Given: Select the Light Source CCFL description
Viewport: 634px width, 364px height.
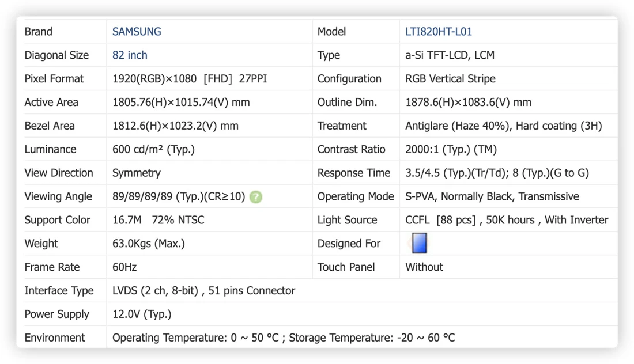Looking at the screenshot, I should click(507, 220).
